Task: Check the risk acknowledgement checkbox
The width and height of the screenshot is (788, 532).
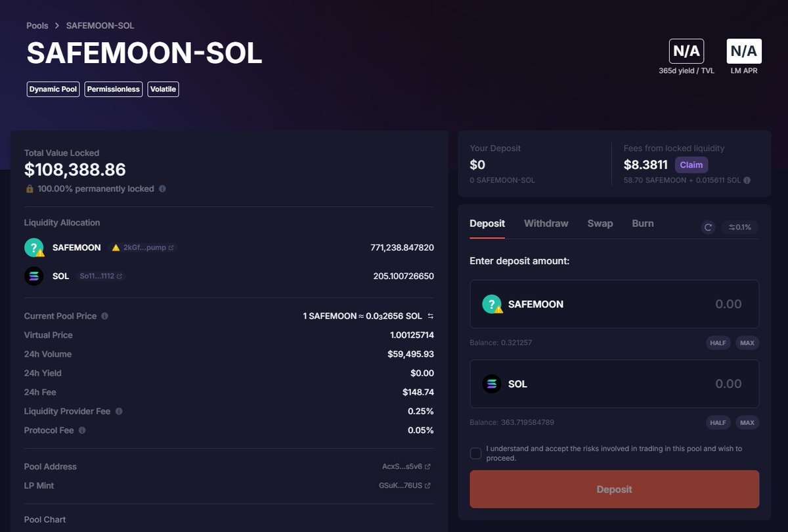Action: pos(475,453)
